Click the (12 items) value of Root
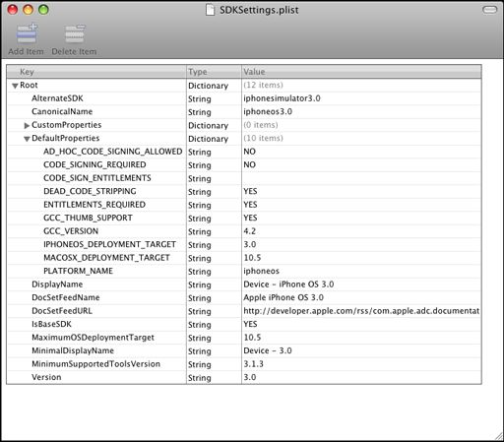Screen dimensions: 504x442 tap(263, 85)
